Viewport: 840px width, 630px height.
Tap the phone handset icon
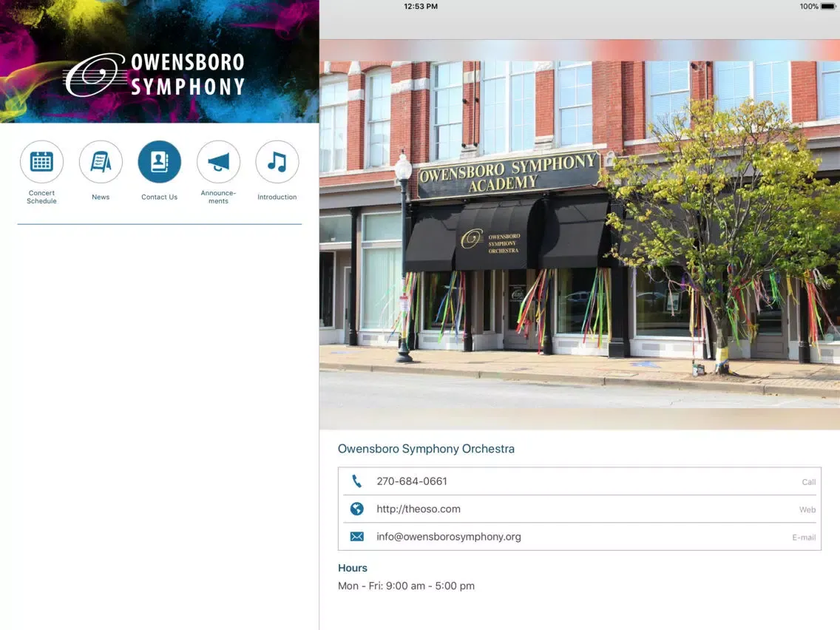pos(357,481)
